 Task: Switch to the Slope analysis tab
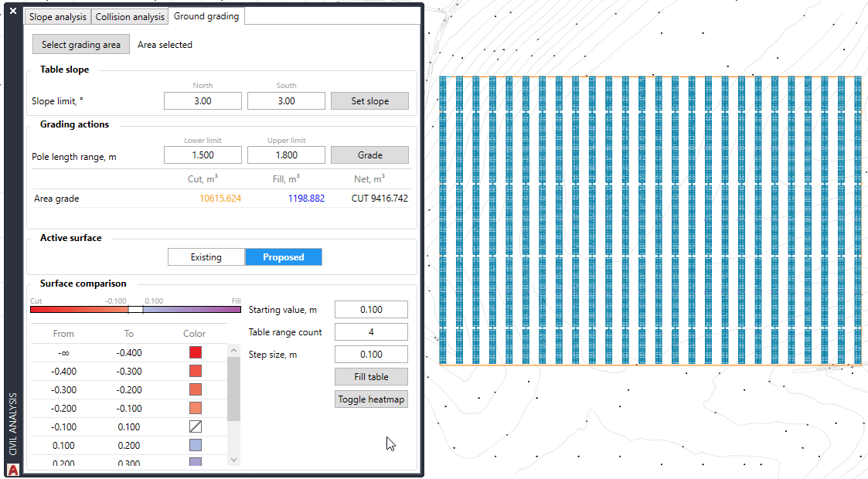click(x=58, y=17)
